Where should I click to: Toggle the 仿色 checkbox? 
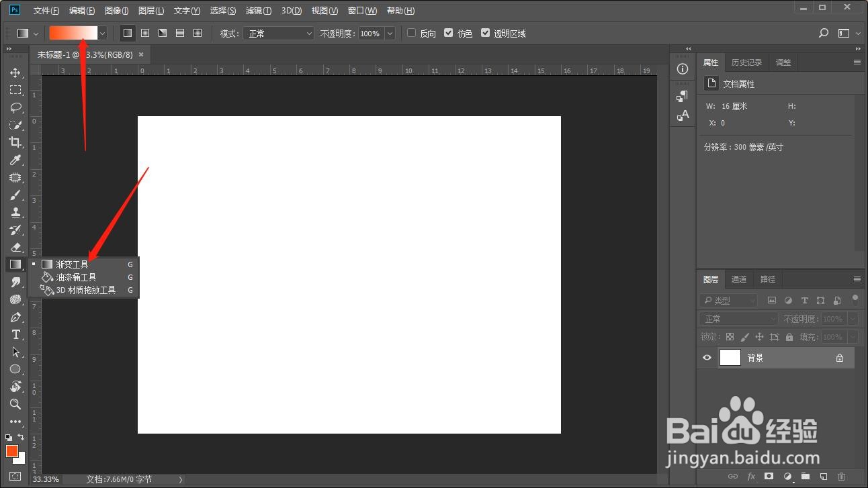point(448,32)
